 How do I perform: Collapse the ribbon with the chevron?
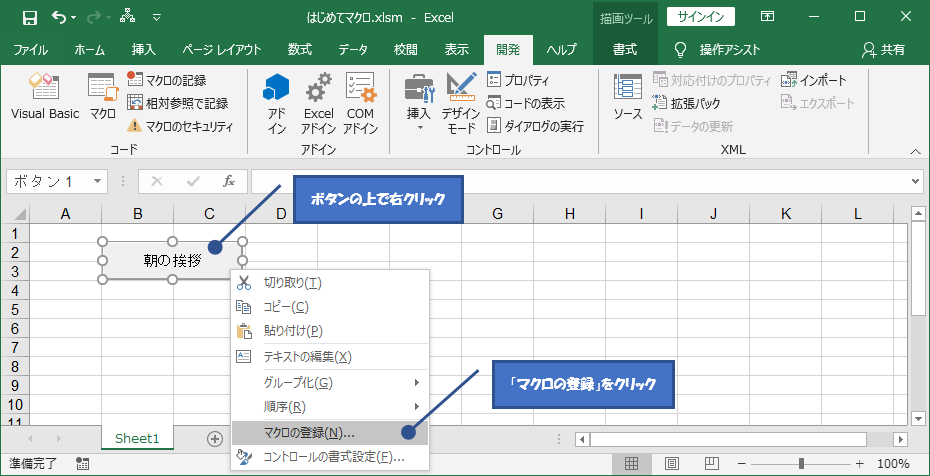[915, 152]
